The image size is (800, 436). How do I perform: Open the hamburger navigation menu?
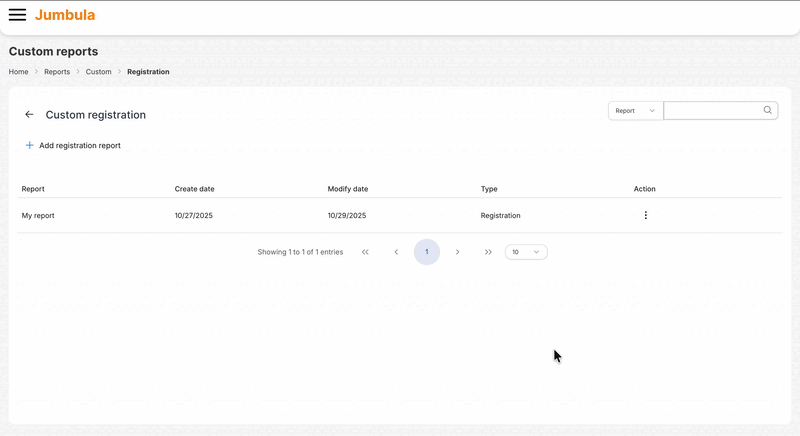(x=17, y=15)
